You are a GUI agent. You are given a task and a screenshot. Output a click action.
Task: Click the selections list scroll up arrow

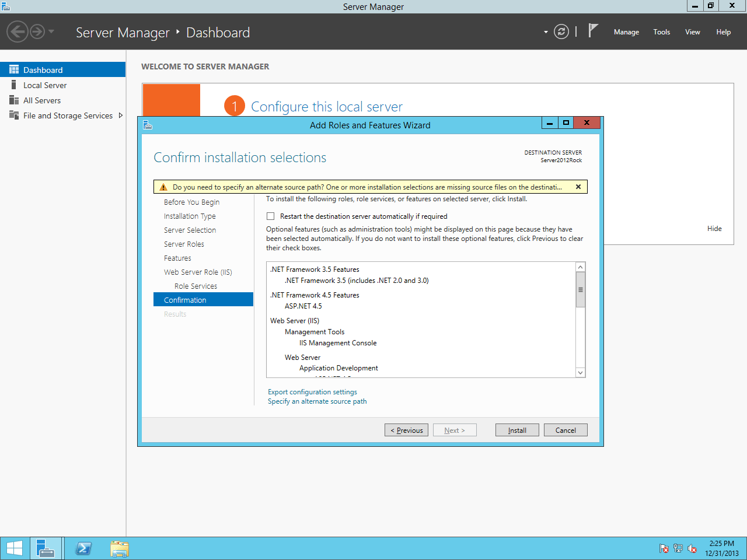point(580,267)
